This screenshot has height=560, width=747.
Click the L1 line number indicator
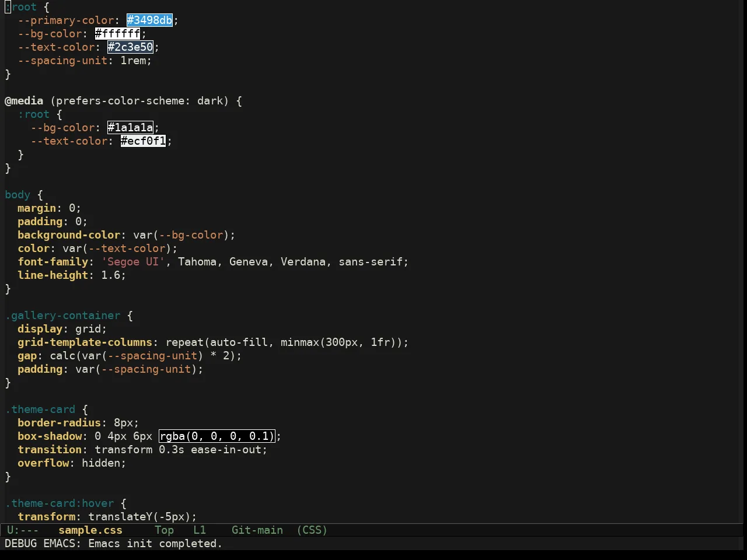pyautogui.click(x=200, y=530)
